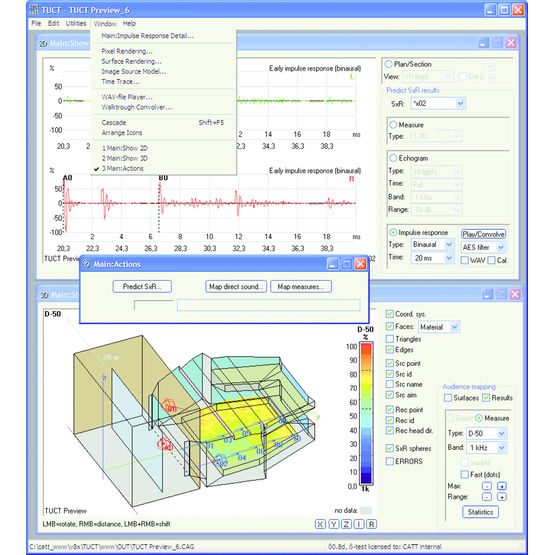Increase Range with plus button
Viewport: 555px width, 555px height.
[x=502, y=497]
